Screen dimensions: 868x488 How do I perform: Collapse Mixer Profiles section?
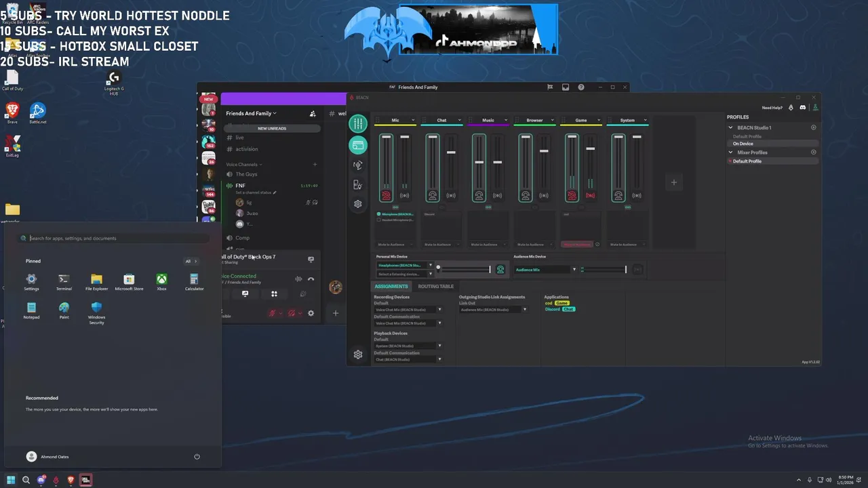click(x=730, y=152)
